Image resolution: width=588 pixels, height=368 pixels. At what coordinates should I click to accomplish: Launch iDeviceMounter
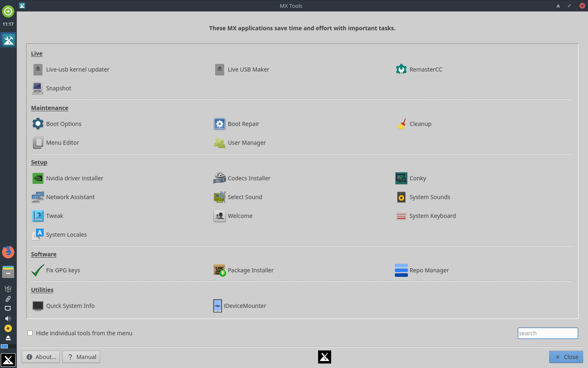pos(240,306)
